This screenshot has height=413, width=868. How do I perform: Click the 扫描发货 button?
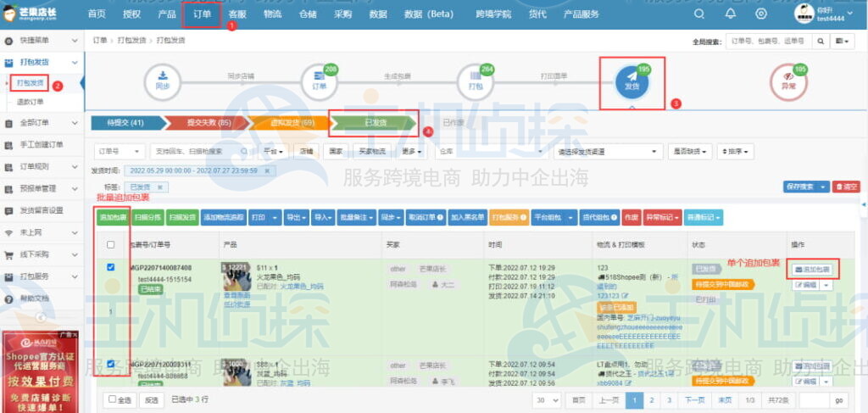tap(182, 218)
